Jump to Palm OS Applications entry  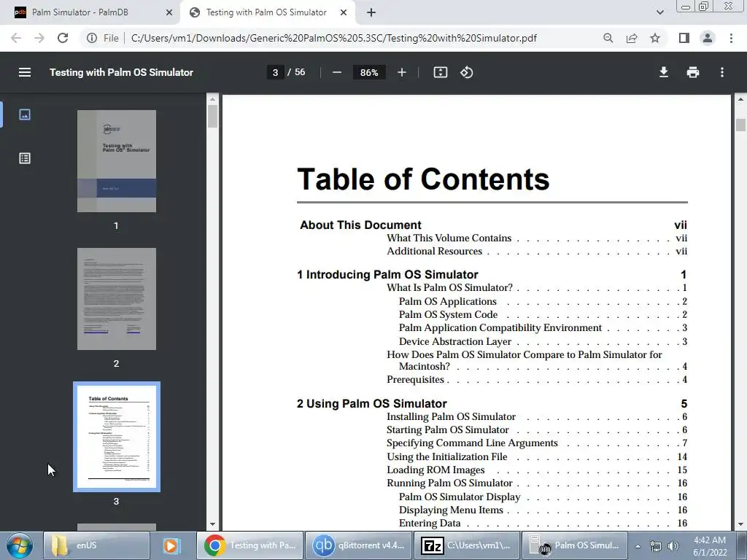click(x=447, y=301)
